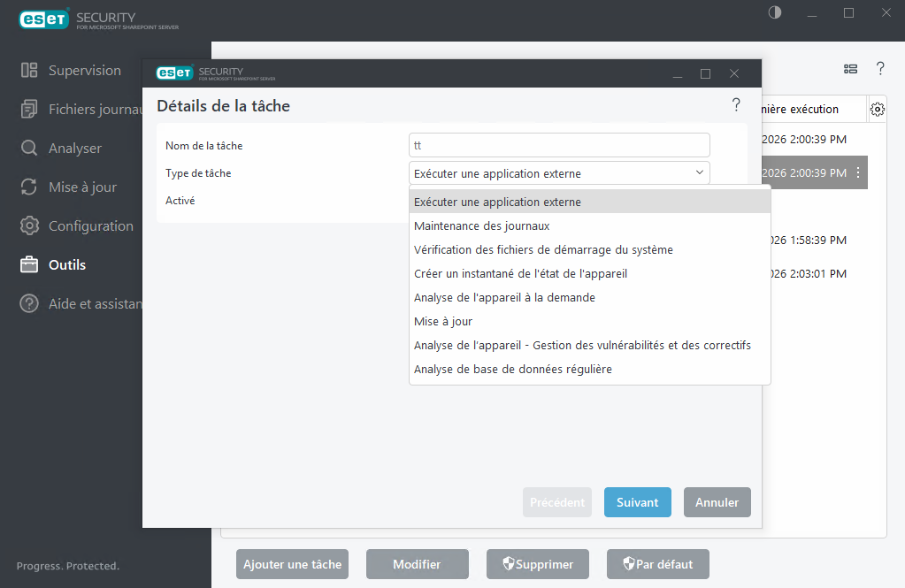Click the Par défaut button
Screen dimensions: 905x588
657,564
